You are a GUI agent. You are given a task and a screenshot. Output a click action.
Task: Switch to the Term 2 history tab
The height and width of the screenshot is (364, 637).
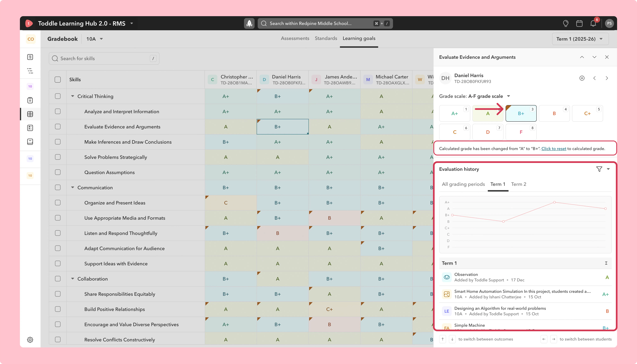point(518,184)
